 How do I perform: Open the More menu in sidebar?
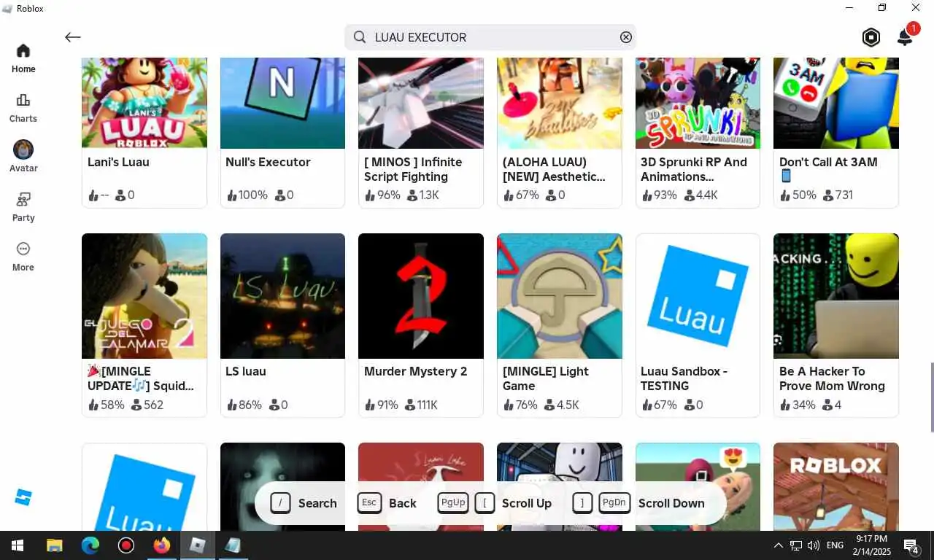coord(23,257)
